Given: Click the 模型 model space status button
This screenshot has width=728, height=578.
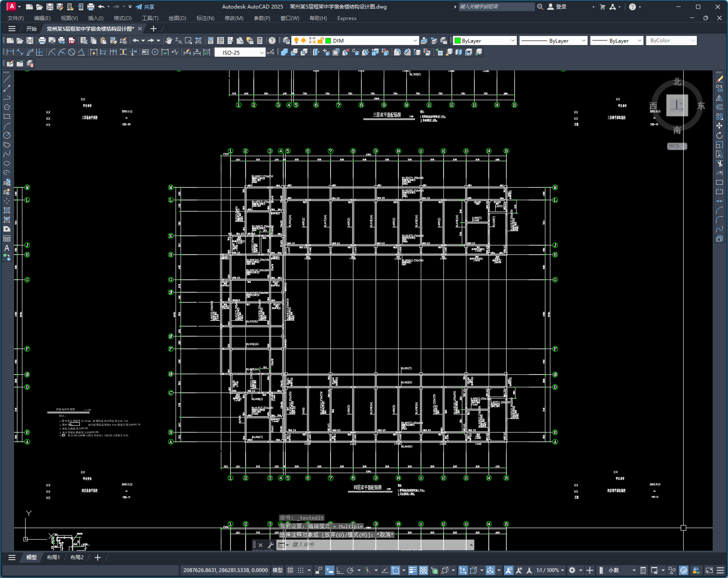Looking at the screenshot, I should point(278,570).
